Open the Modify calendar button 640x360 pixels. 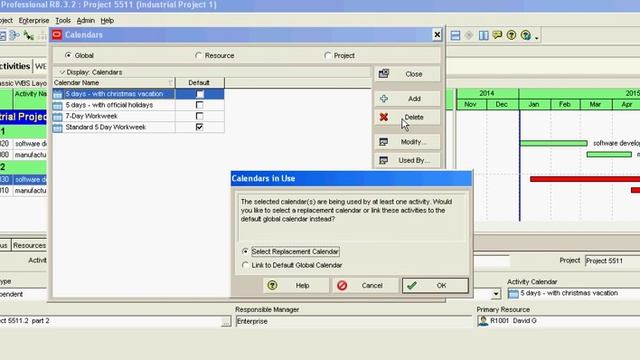tap(407, 142)
